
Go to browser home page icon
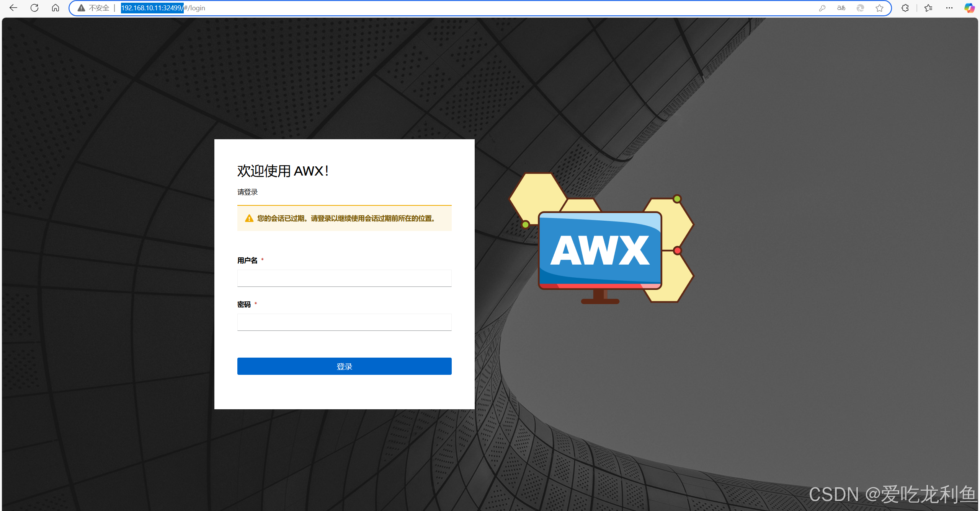[x=56, y=8]
